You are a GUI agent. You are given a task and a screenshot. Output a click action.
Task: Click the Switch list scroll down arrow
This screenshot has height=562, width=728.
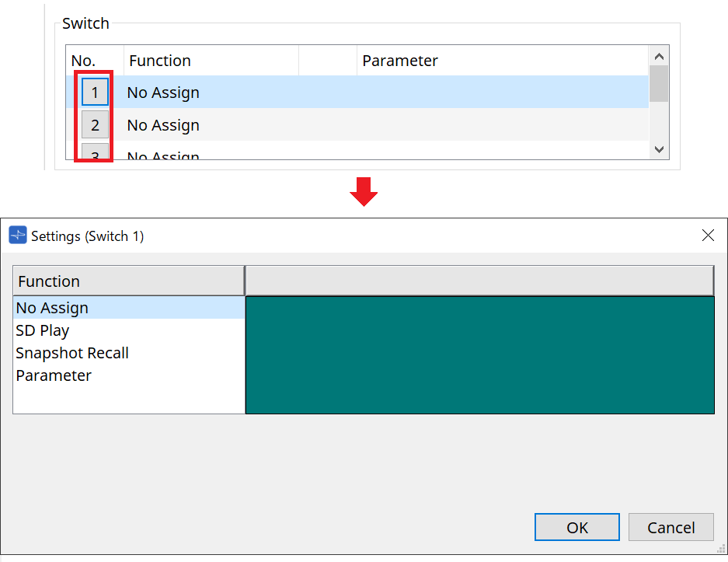click(x=659, y=149)
